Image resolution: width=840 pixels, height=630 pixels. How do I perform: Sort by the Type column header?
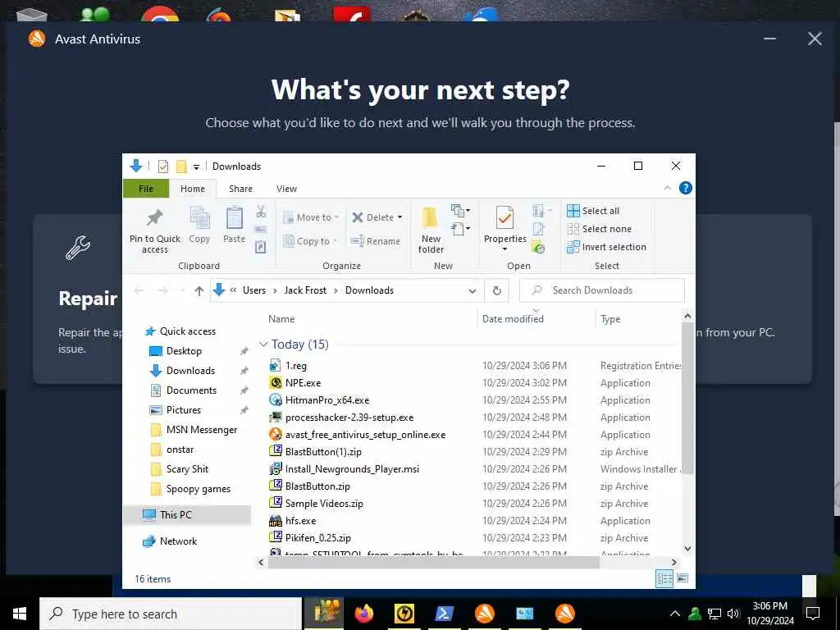coord(610,319)
